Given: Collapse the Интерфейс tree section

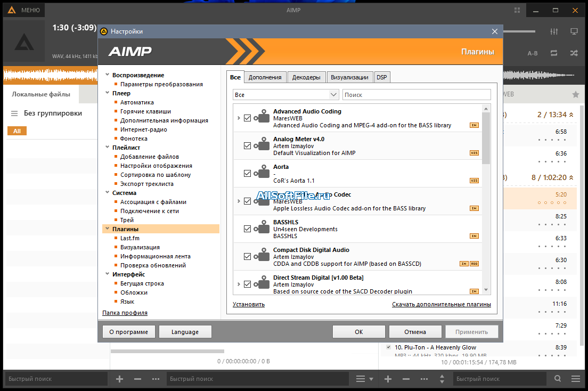Looking at the screenshot, I should point(107,274).
